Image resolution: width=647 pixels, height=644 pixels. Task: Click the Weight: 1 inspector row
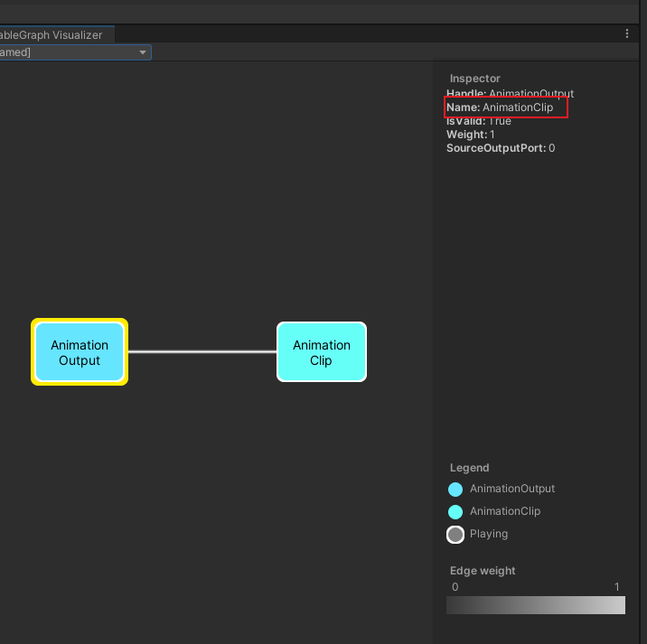tap(470, 135)
